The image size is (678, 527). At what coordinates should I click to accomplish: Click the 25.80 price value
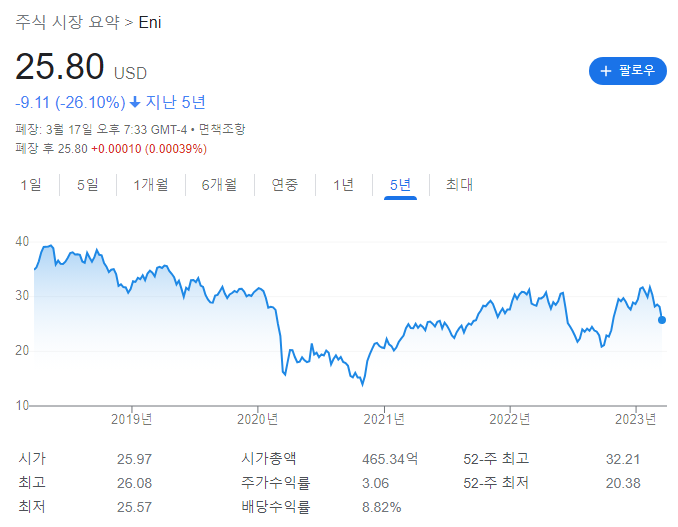coord(60,67)
